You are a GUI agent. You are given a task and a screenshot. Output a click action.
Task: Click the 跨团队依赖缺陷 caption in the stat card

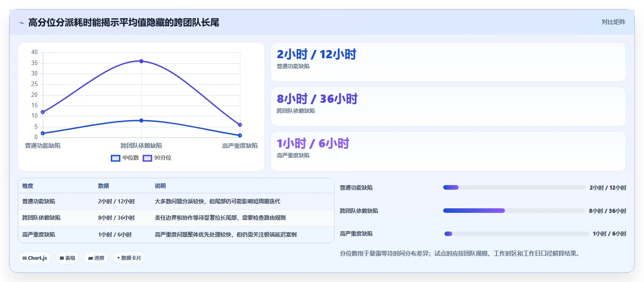point(296,111)
